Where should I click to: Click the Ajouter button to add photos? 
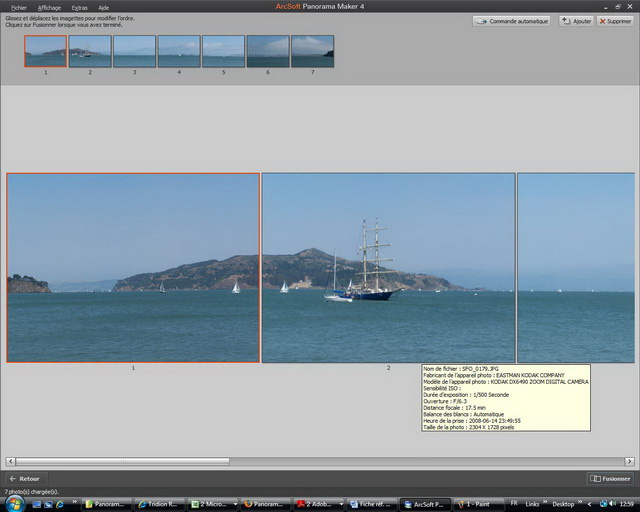coord(576,21)
